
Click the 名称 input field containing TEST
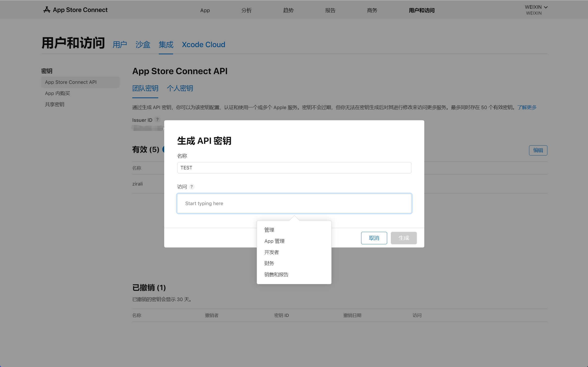tap(294, 168)
